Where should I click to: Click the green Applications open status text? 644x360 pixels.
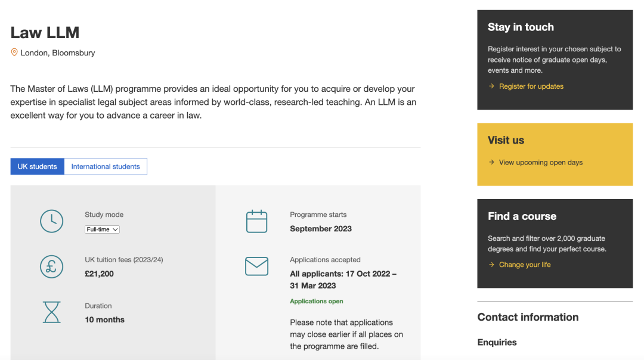coord(317,301)
